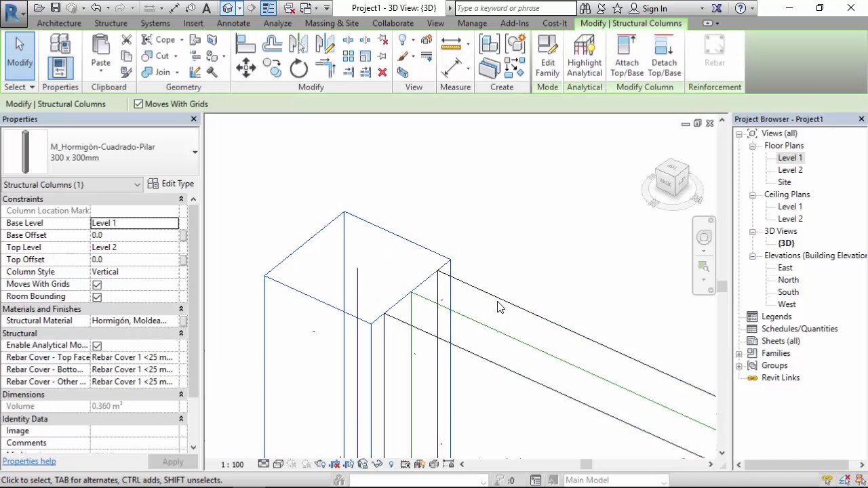Click the Align tool icon

click(245, 44)
